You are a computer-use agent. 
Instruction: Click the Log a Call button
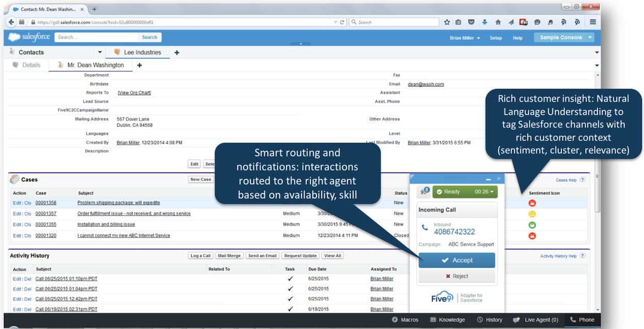pyautogui.click(x=200, y=256)
